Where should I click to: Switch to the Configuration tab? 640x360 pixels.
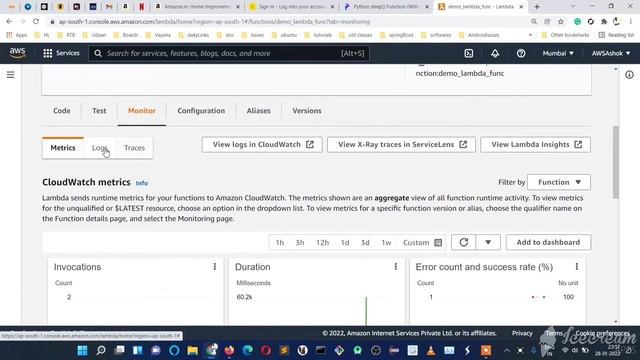(x=201, y=111)
